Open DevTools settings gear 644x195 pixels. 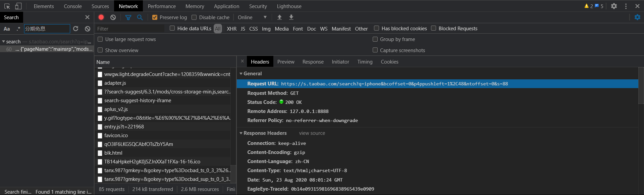(614, 6)
